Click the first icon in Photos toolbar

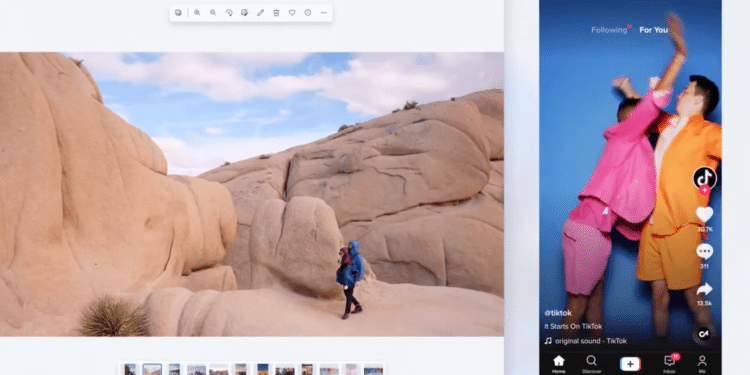pos(178,13)
